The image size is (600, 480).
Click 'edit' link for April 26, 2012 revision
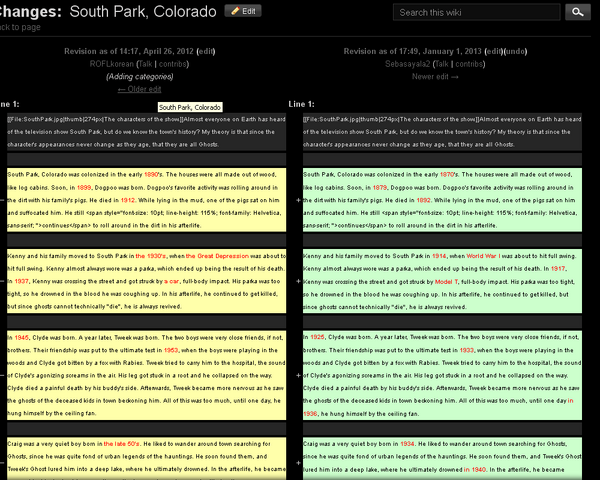pyautogui.click(x=205, y=51)
